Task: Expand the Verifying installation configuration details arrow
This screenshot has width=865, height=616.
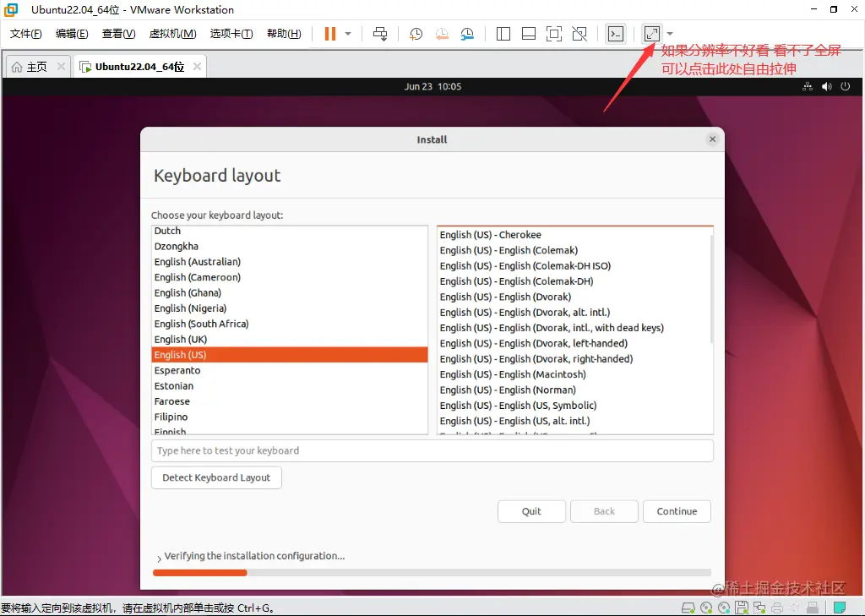Action: (159, 559)
